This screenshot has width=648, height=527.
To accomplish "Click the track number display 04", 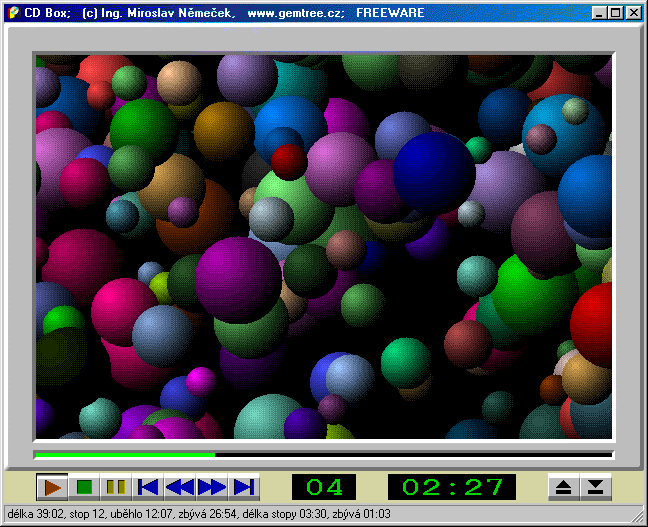I will (323, 487).
